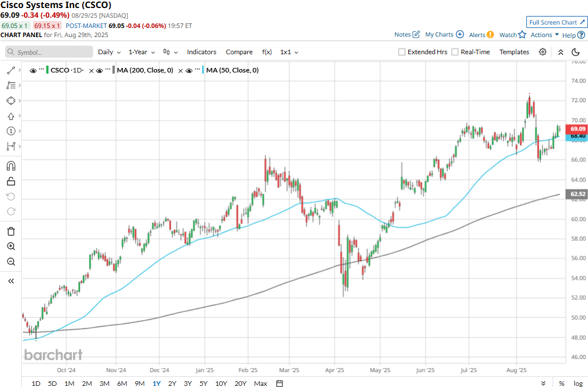Open Alerts for CSCO
Viewport: 588px width, 387px height.
point(481,34)
